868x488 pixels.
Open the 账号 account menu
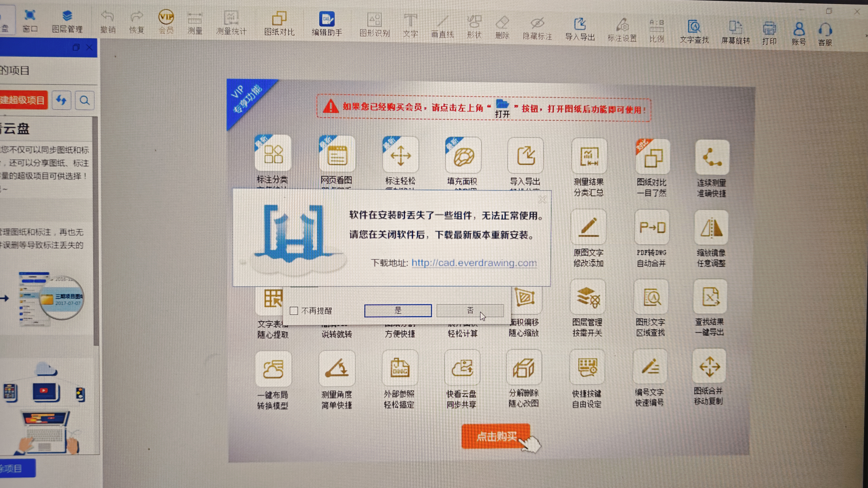pyautogui.click(x=798, y=34)
